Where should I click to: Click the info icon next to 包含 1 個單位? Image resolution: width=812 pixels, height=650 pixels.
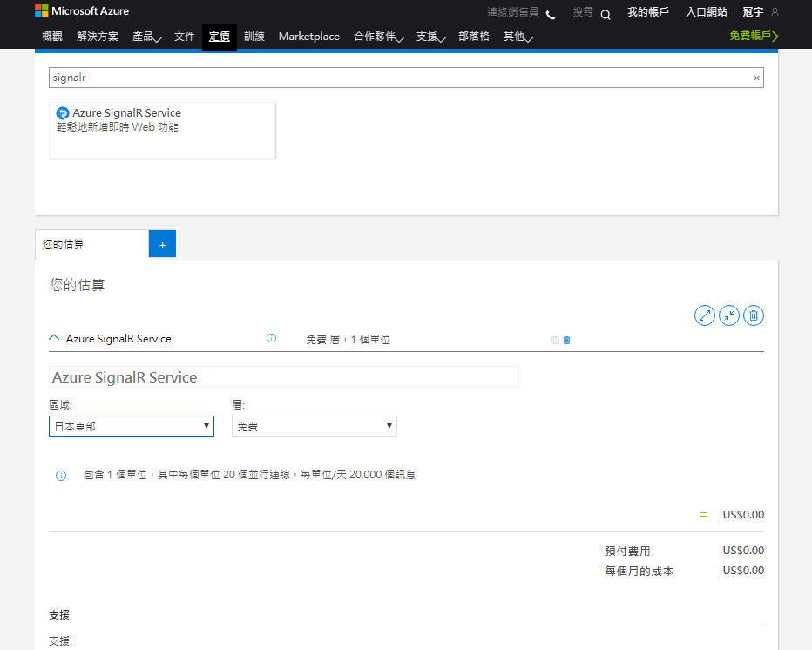tap(61, 476)
